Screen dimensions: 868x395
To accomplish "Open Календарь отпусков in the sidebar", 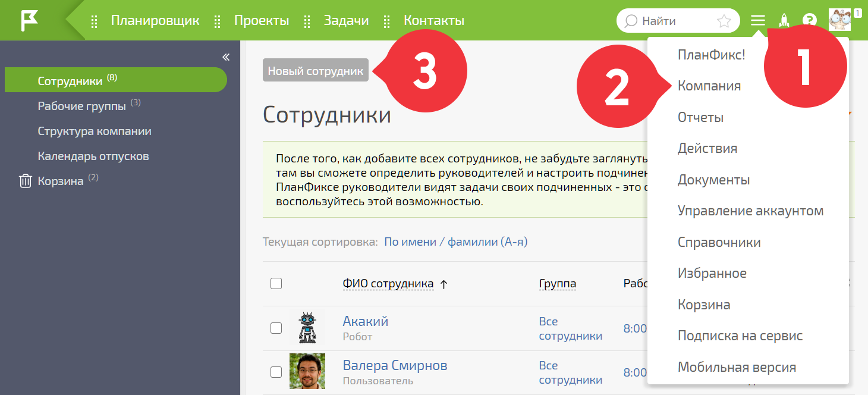I will [93, 156].
